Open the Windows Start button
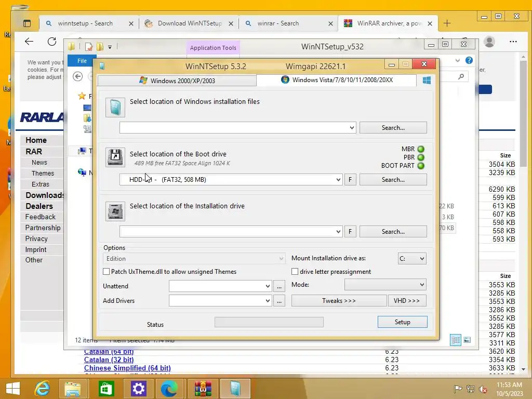This screenshot has width=532, height=399. click(13, 389)
